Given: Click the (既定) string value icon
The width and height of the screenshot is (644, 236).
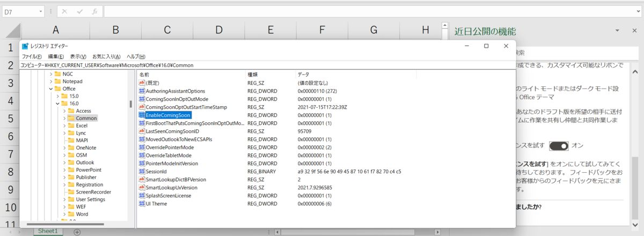Looking at the screenshot, I should (x=142, y=83).
